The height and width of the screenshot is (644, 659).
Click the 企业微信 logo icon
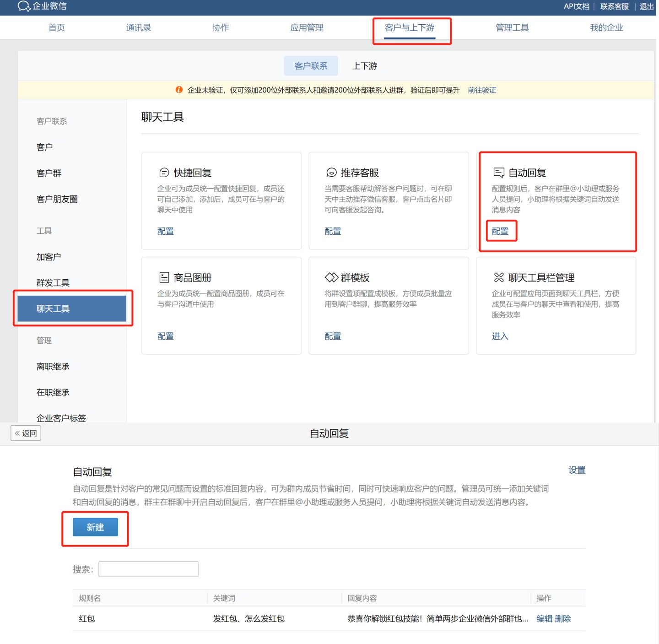23,6
